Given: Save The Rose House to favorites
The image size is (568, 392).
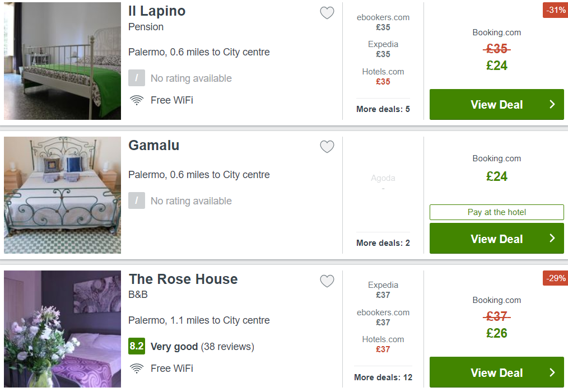Looking at the screenshot, I should (x=327, y=281).
